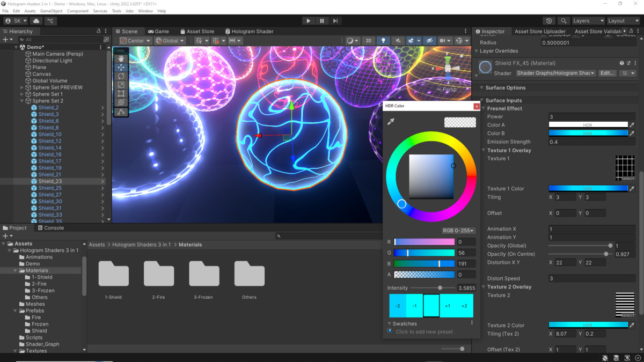The height and width of the screenshot is (362, 644).
Task: Switch to the Game tab
Action: (159, 31)
